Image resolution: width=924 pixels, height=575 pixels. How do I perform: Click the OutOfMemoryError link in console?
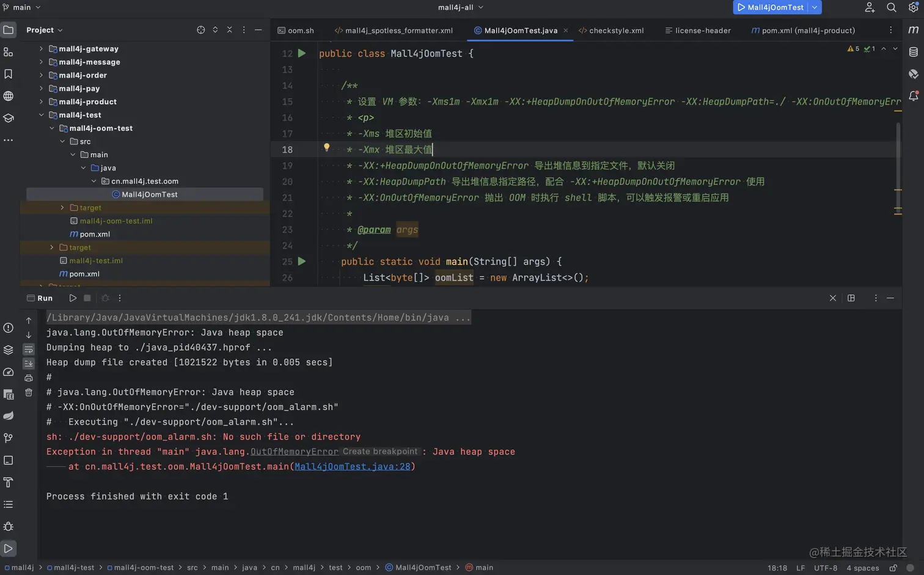click(295, 452)
